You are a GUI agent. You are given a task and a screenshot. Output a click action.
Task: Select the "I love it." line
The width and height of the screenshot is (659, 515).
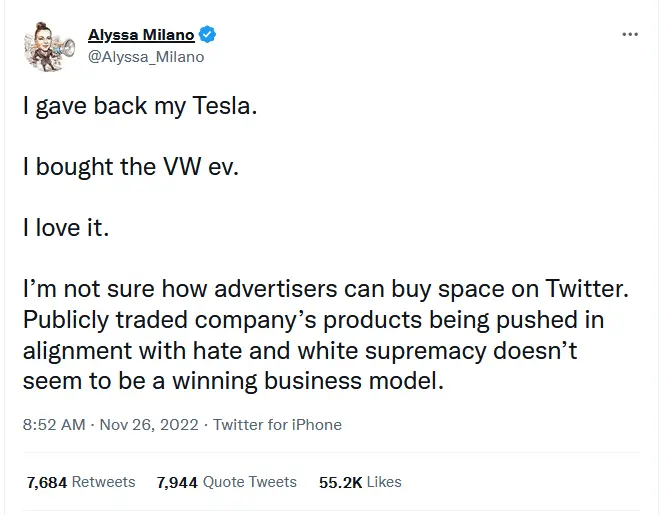(x=65, y=227)
